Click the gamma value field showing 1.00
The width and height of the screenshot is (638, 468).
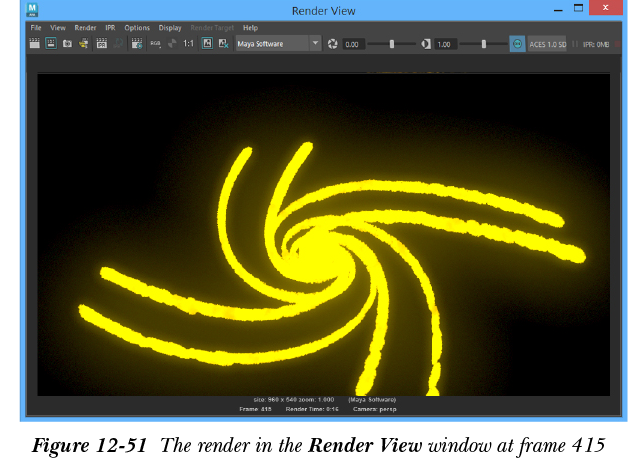[446, 44]
